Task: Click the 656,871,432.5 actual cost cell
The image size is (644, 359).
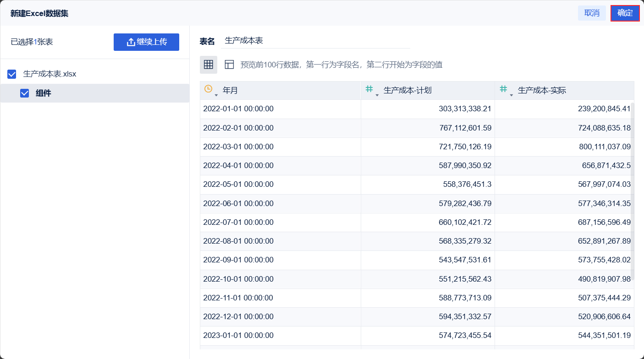Action: point(565,166)
